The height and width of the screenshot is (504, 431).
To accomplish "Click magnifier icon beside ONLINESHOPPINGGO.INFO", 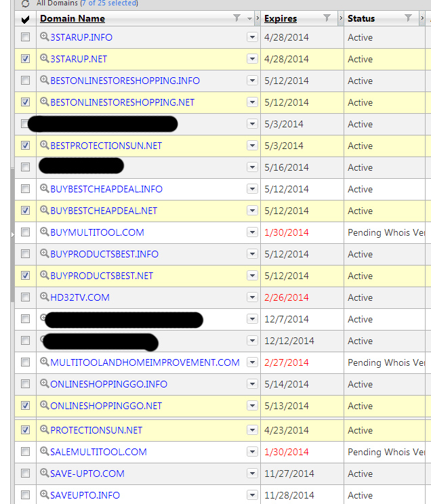I will tap(44, 383).
